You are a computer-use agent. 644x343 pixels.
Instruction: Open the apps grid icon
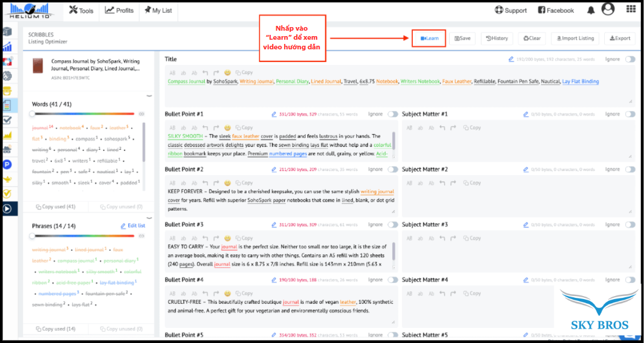(631, 9)
